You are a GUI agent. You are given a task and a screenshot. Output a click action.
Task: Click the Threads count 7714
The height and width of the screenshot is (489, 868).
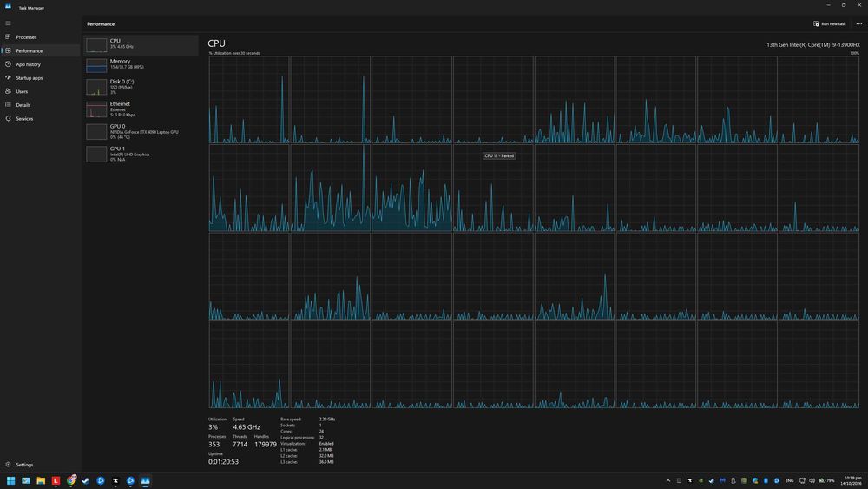[x=240, y=444]
